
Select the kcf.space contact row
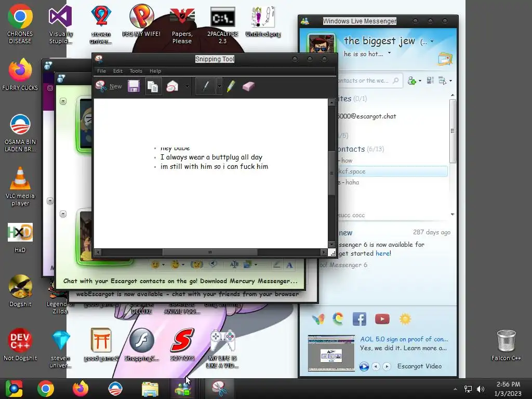pyautogui.click(x=393, y=171)
